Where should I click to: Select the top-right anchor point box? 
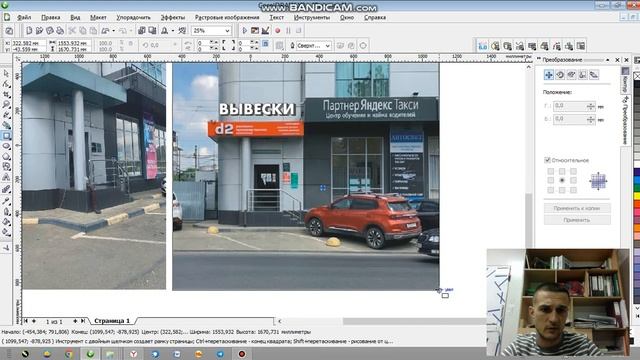(573, 171)
